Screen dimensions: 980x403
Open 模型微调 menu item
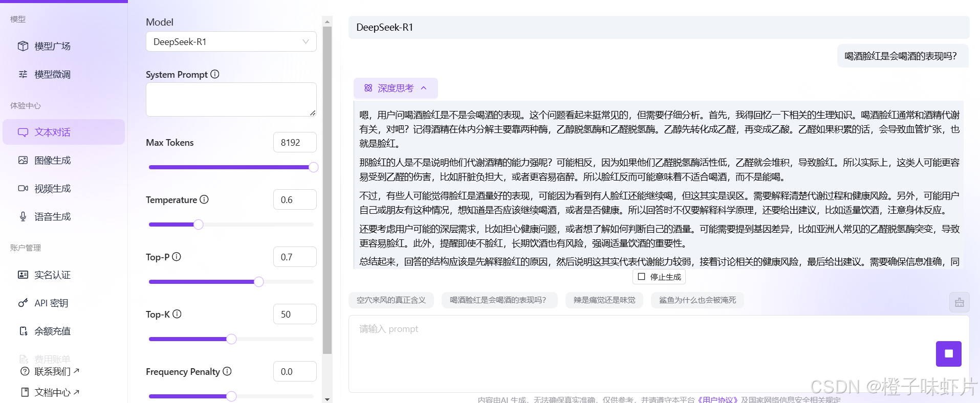pyautogui.click(x=64, y=74)
